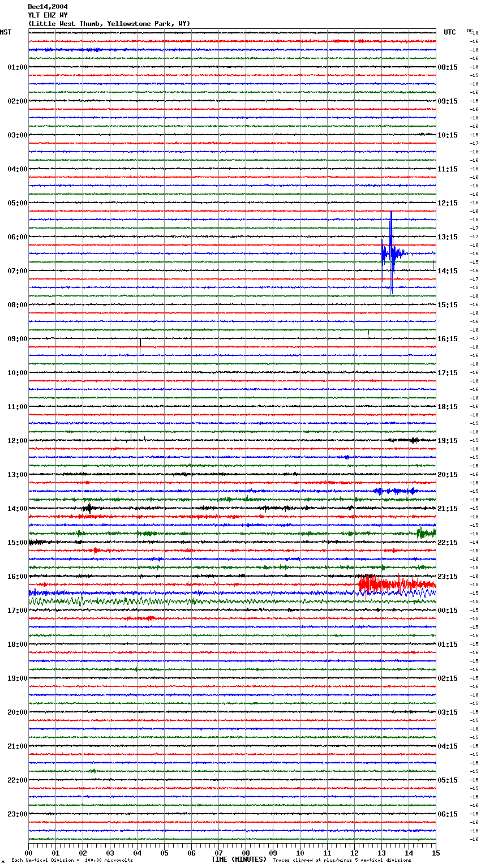Click the 18:15 UTC time label
Image resolution: width=481 pixels, height=868 pixels.
coord(448,407)
